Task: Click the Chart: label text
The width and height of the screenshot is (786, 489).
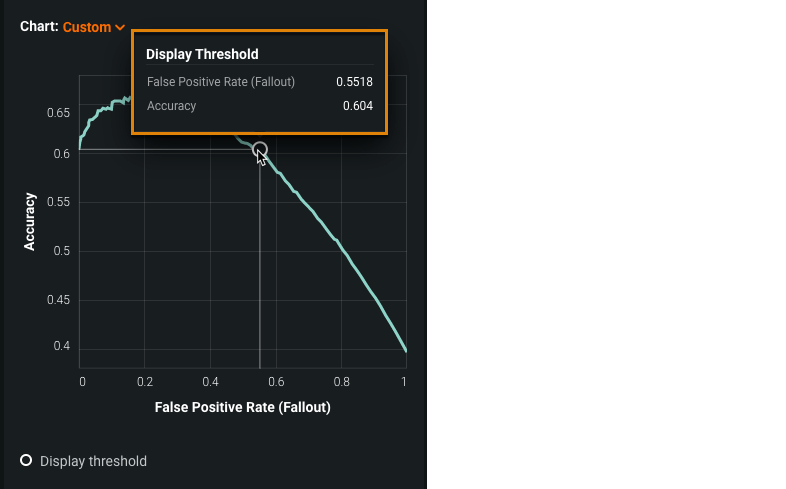Action: pyautogui.click(x=39, y=27)
